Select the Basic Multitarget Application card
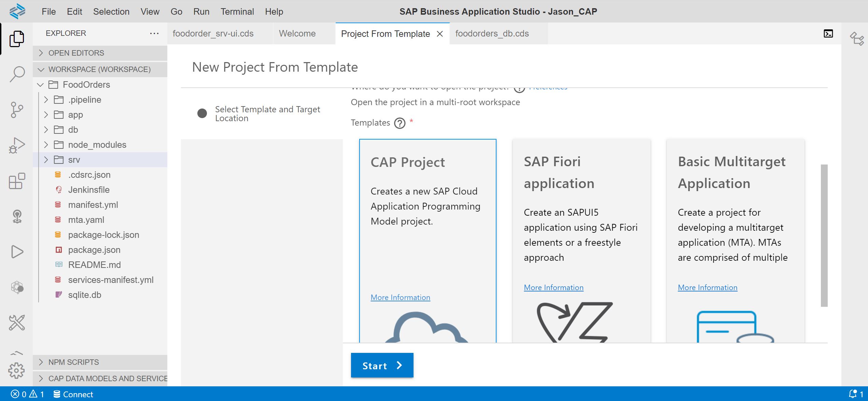The image size is (868, 401). (x=736, y=241)
